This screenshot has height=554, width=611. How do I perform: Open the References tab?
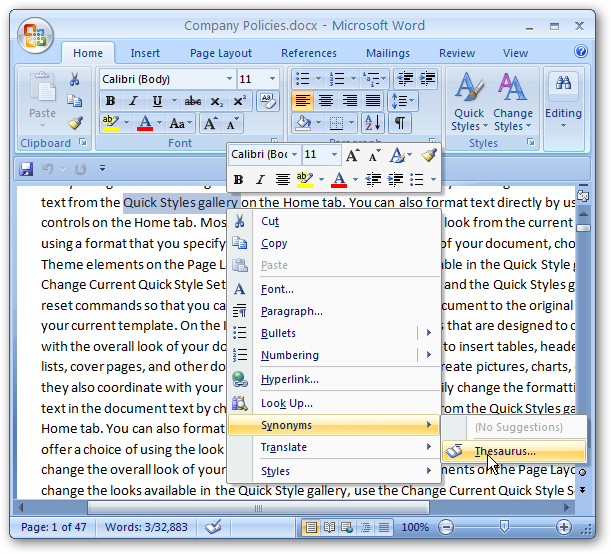[309, 53]
